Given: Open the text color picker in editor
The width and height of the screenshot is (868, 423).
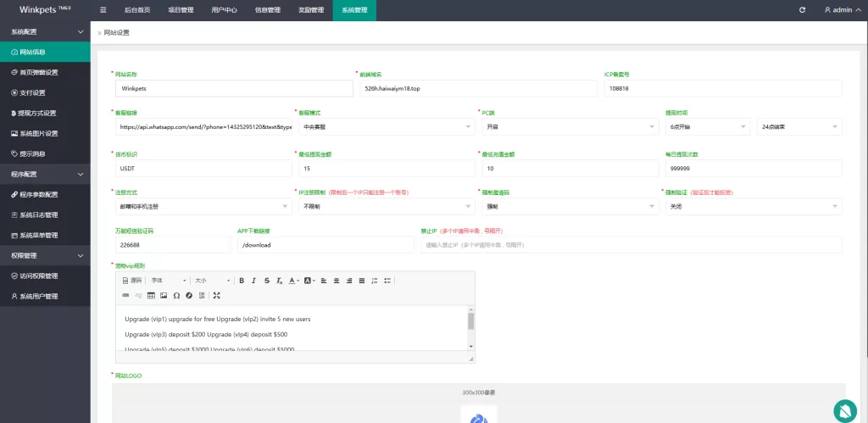Looking at the screenshot, I should pos(294,281).
